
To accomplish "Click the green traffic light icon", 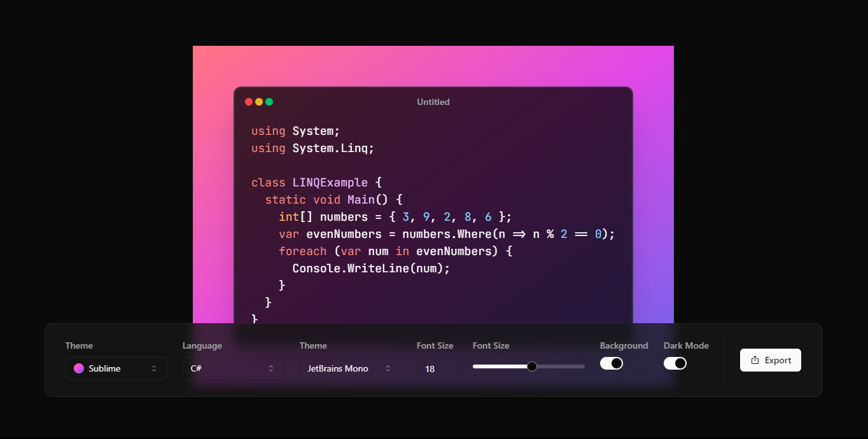I will click(270, 101).
